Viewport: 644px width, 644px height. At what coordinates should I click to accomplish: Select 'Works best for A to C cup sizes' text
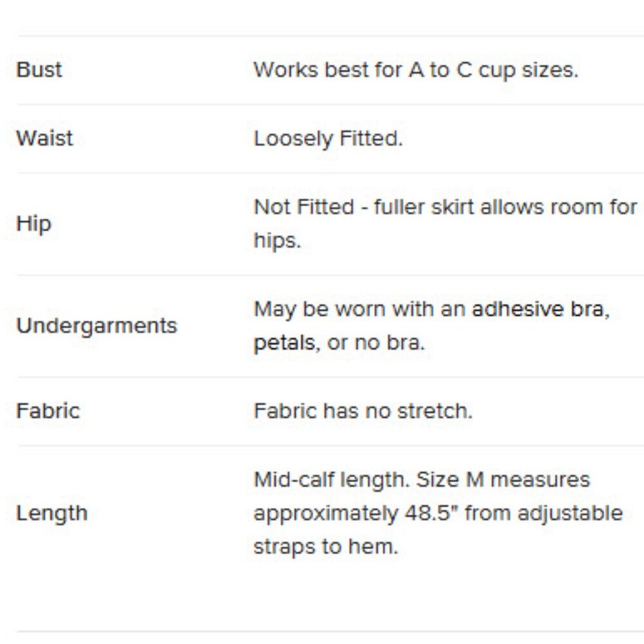point(415,70)
